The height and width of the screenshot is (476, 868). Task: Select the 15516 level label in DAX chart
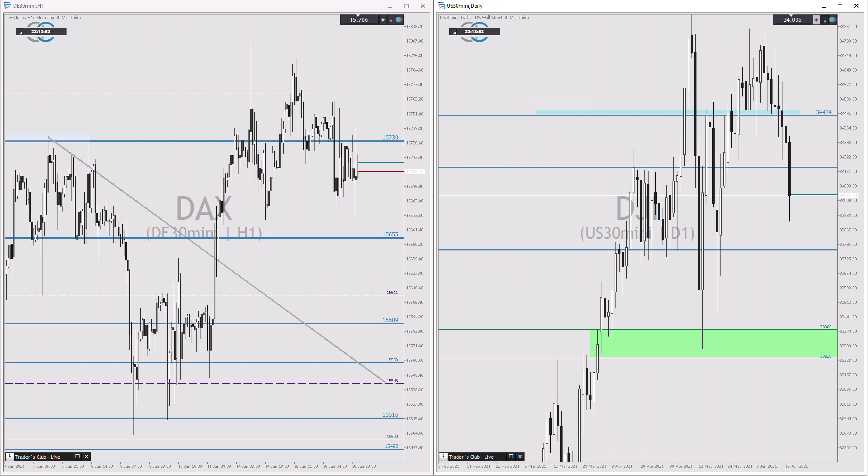coord(390,415)
